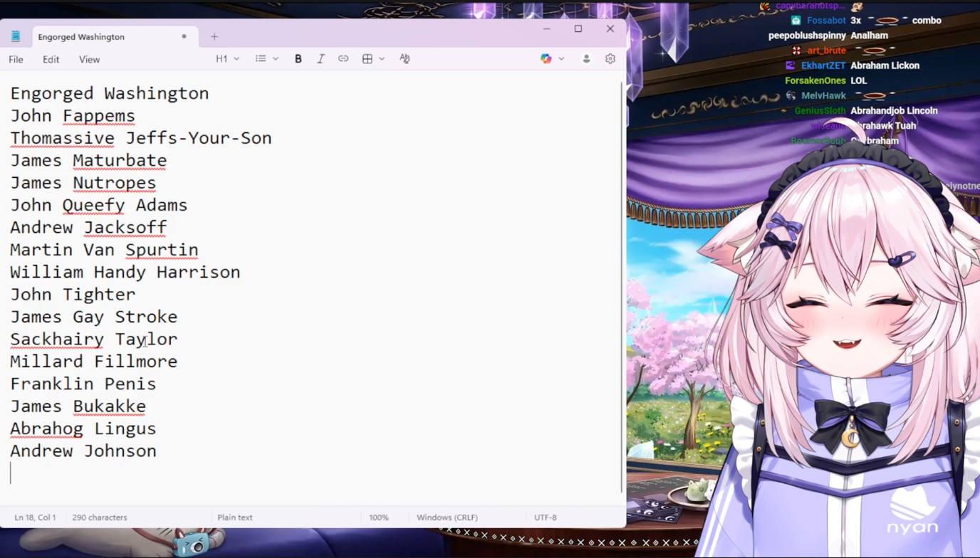Click the unsaved dot on Engorged Washington tab
Screen dimensions: 980x558
pyautogui.click(x=184, y=36)
